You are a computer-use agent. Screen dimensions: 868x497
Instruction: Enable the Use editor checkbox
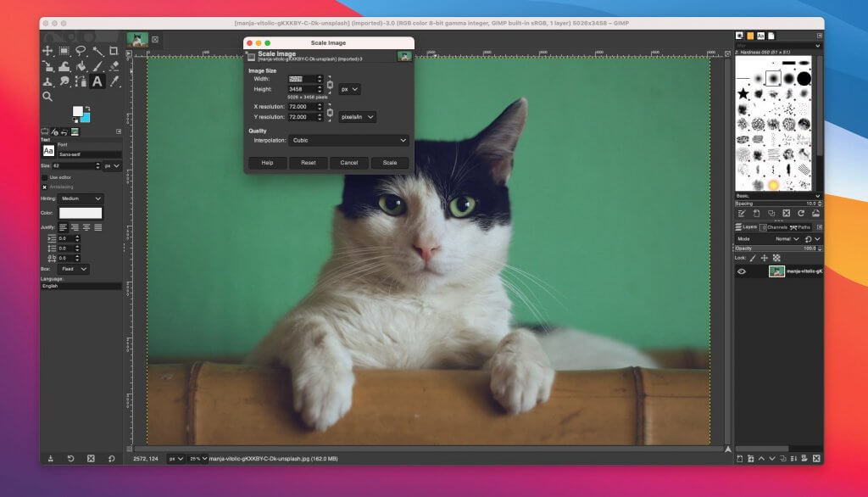pos(45,177)
